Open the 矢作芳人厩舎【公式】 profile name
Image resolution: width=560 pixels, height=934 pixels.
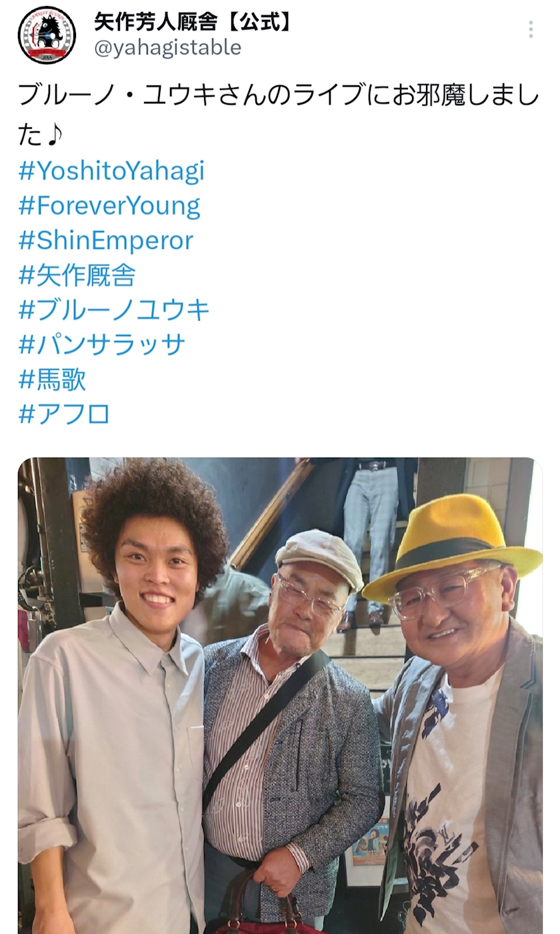[x=193, y=21]
